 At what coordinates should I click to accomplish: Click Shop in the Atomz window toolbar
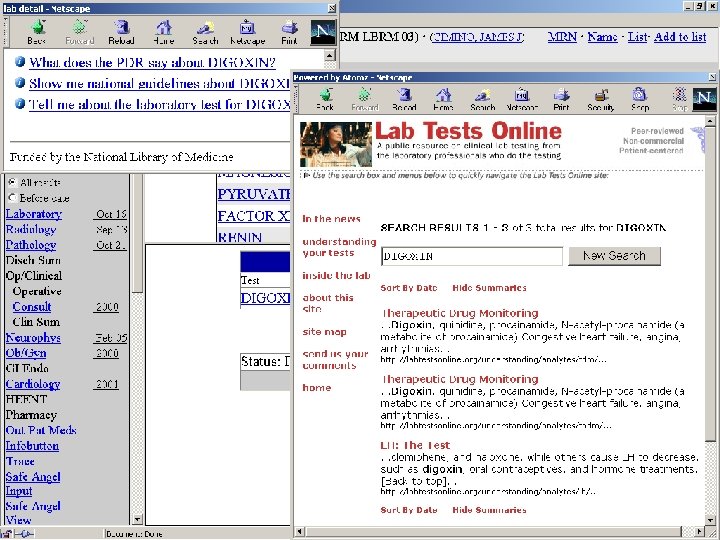click(x=640, y=99)
